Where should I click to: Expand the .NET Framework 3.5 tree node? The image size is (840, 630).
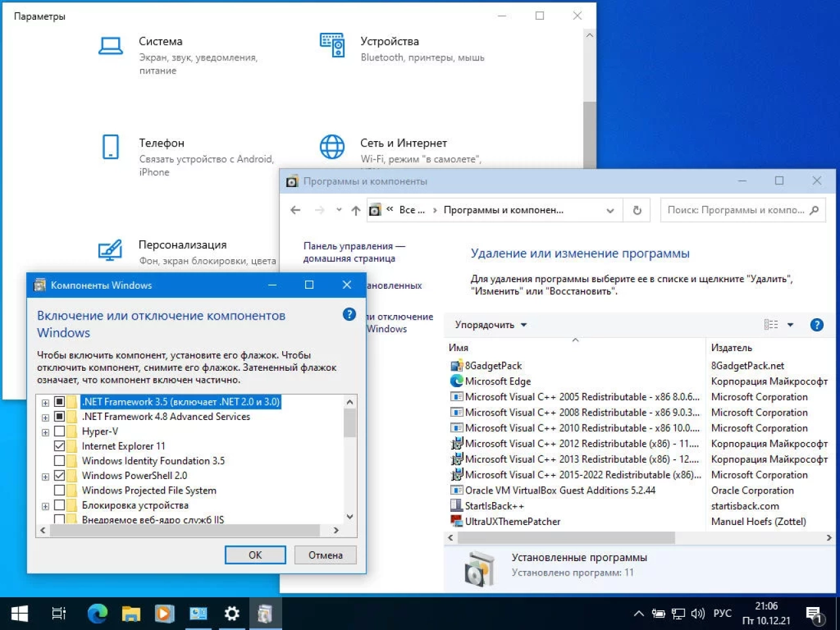tap(45, 403)
